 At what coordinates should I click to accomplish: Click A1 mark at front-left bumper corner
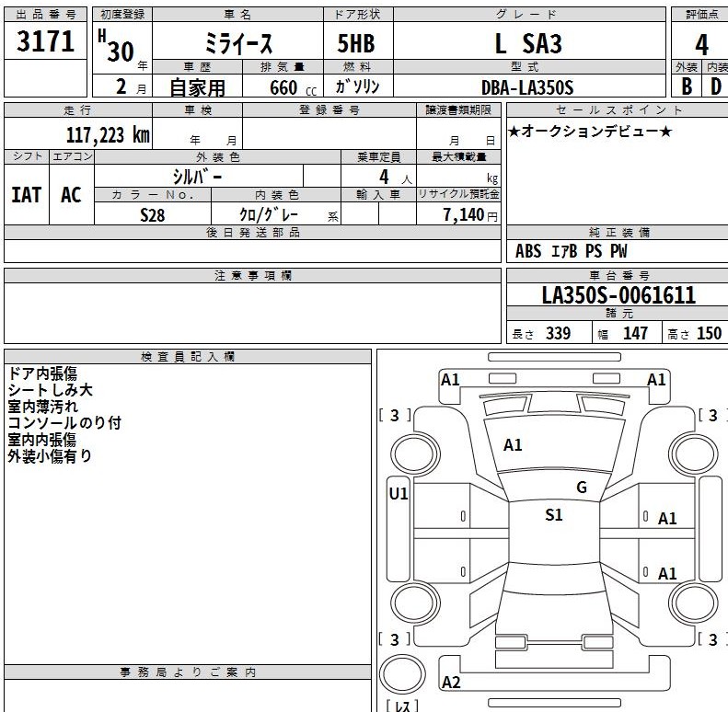pos(450,380)
